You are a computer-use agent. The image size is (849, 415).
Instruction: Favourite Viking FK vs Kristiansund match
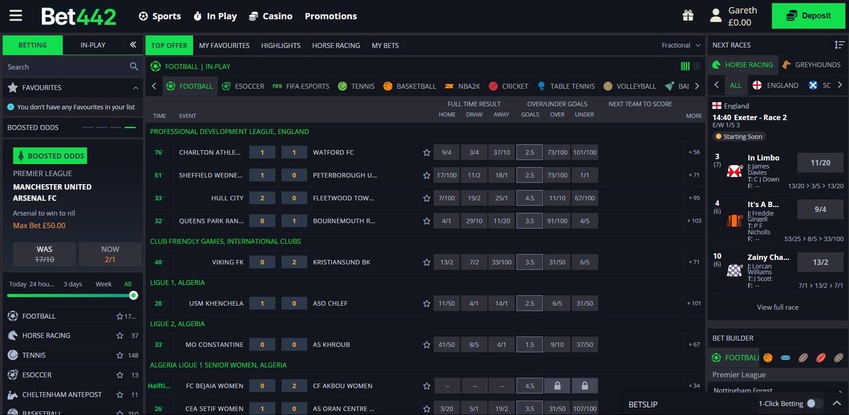[426, 262]
